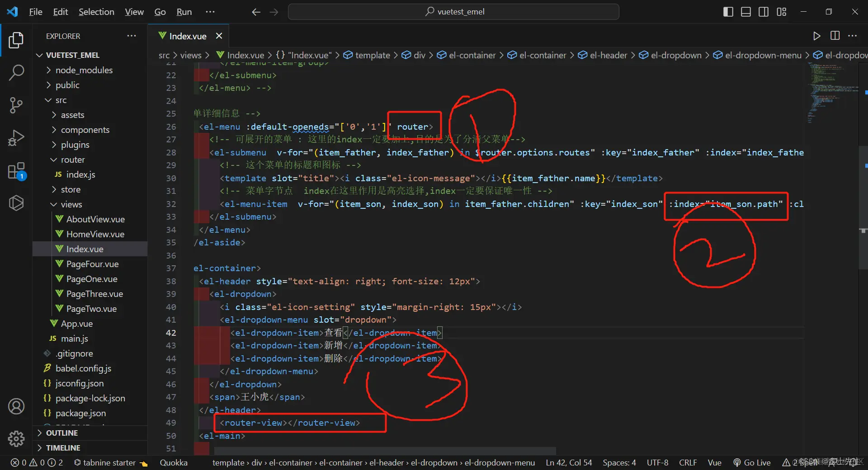Show more menu bar items

(210, 12)
